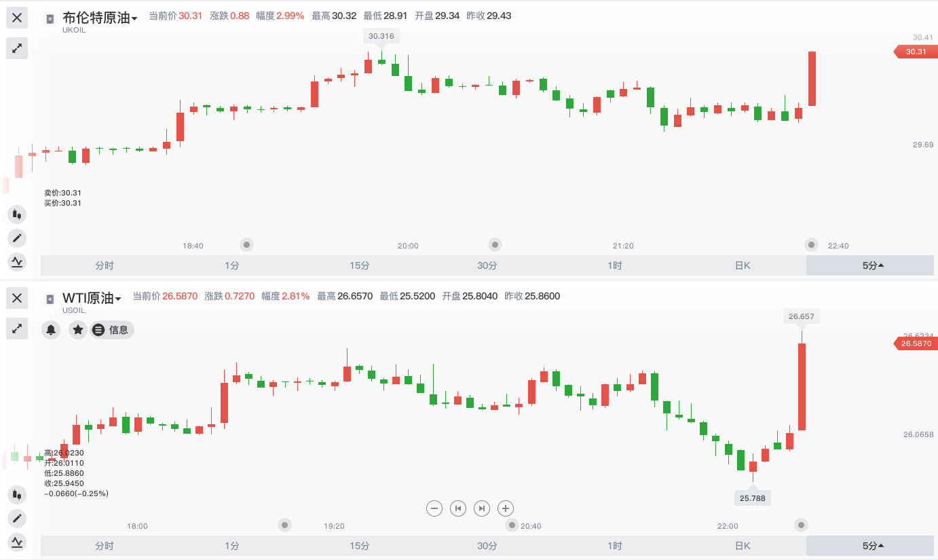Click the star favorite icon on WTI chart
The width and height of the screenshot is (938, 560).
(x=78, y=330)
